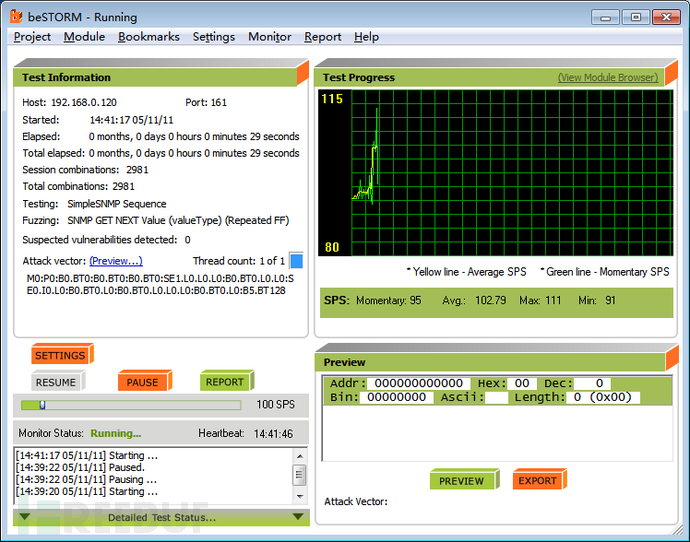Click the View Module Browser link

[x=608, y=77]
